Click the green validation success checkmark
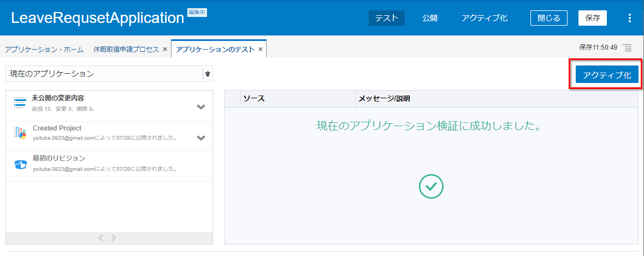The image size is (644, 256). [x=431, y=186]
